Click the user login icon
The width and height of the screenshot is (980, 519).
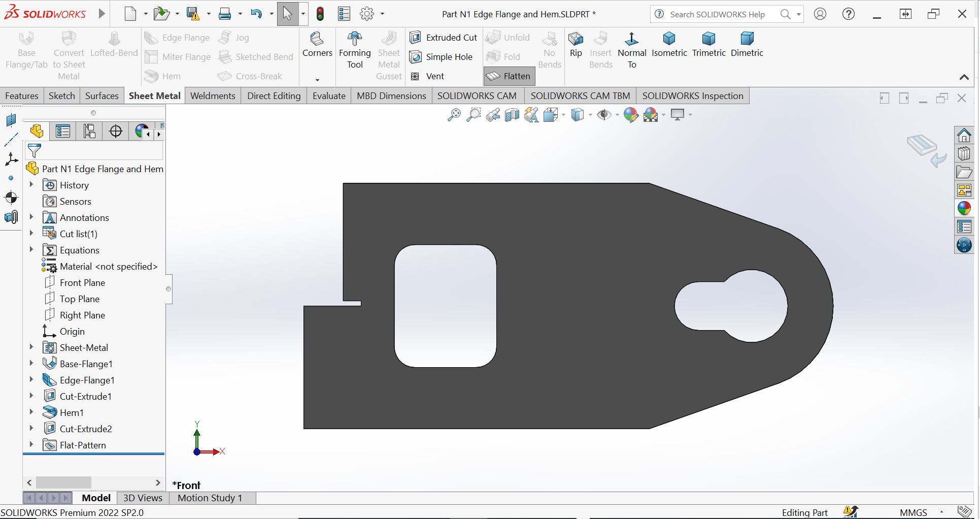(x=820, y=14)
